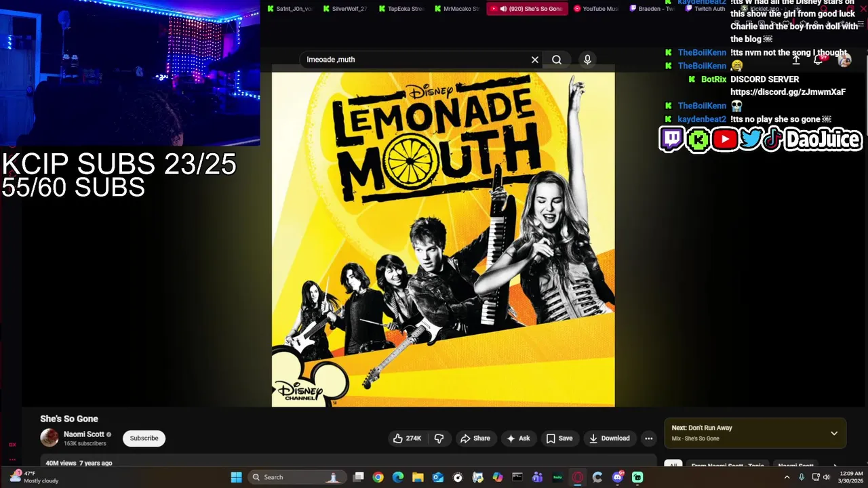Click the TikTok logo in overlay
Image resolution: width=868 pixels, height=488 pixels.
pos(773,140)
